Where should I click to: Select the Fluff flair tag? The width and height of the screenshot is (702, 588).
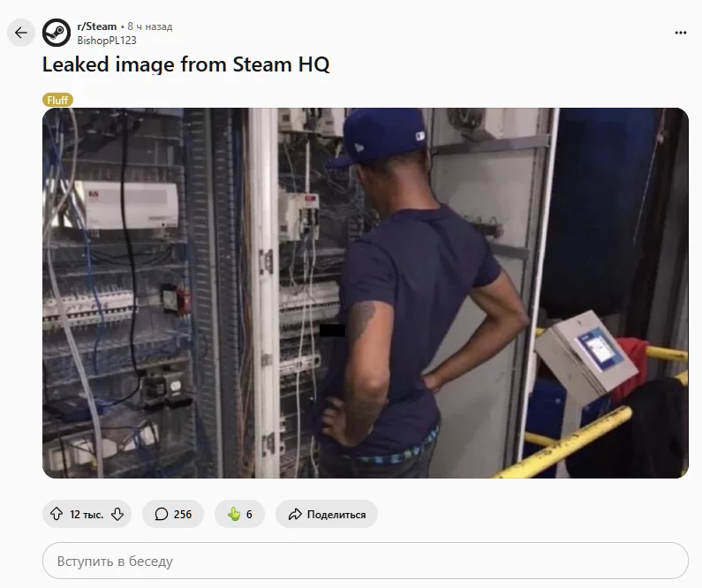57,101
